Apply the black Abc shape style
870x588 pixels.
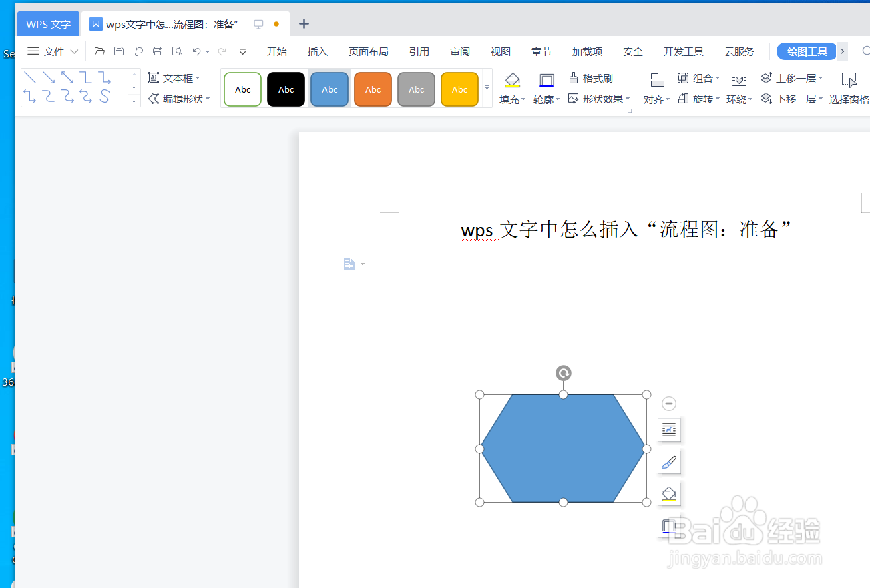coord(286,89)
